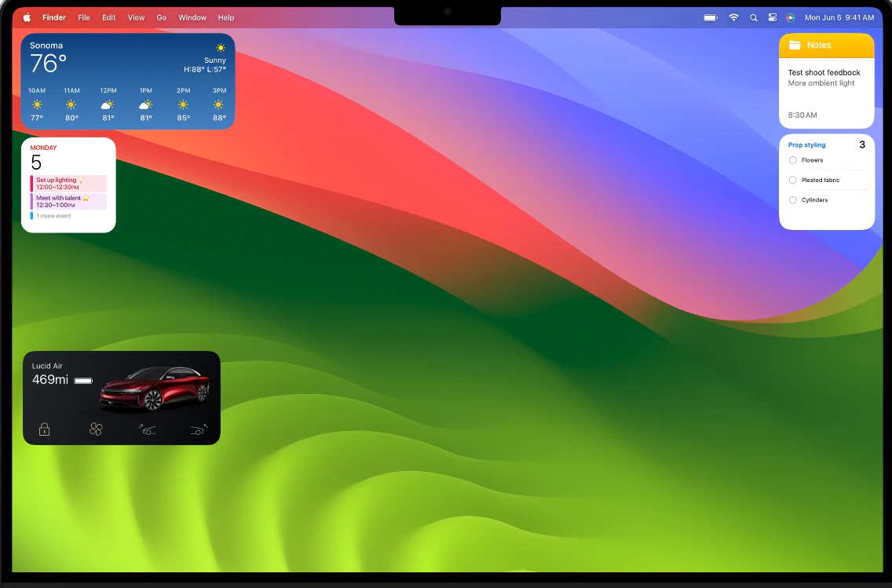This screenshot has height=588, width=892.
Task: Open the trunk via Lucid Air widget icon
Action: 199,429
